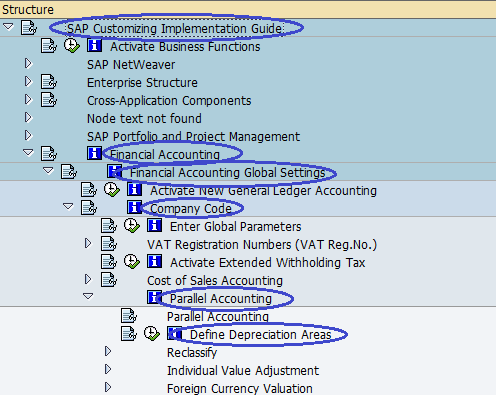Select Cost of Sales Accounting text
The image size is (496, 395).
click(215, 281)
